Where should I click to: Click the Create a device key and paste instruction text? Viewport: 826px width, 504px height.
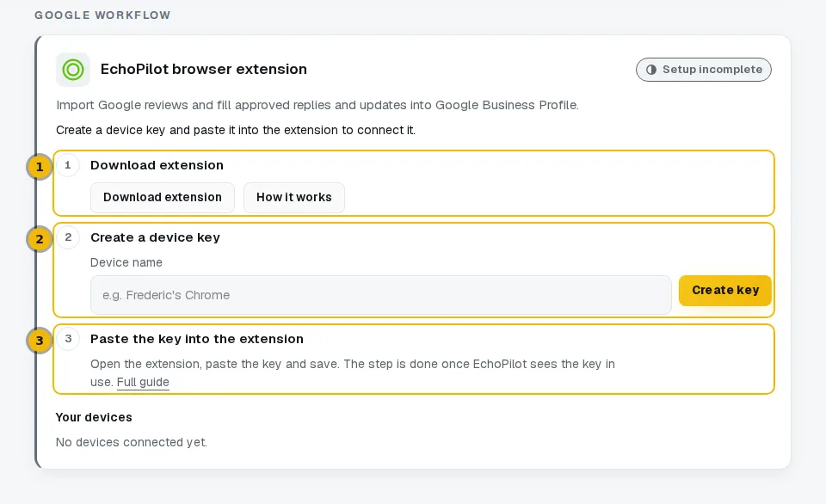pos(236,130)
